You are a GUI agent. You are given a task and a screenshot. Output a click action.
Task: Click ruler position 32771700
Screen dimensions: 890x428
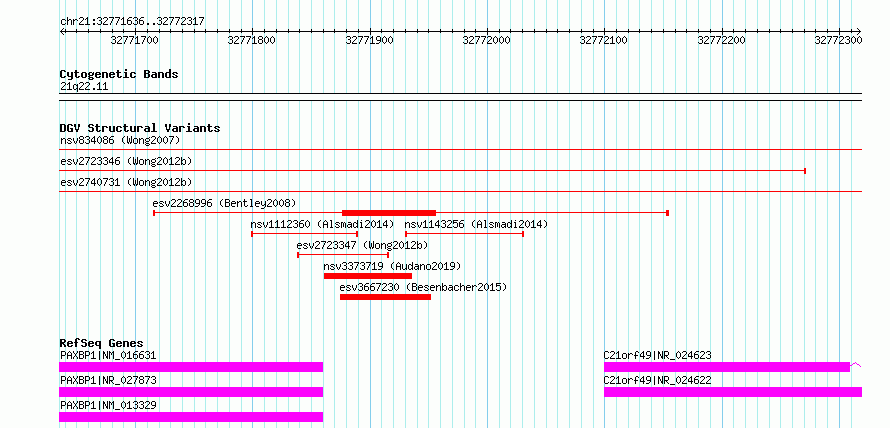click(135, 40)
